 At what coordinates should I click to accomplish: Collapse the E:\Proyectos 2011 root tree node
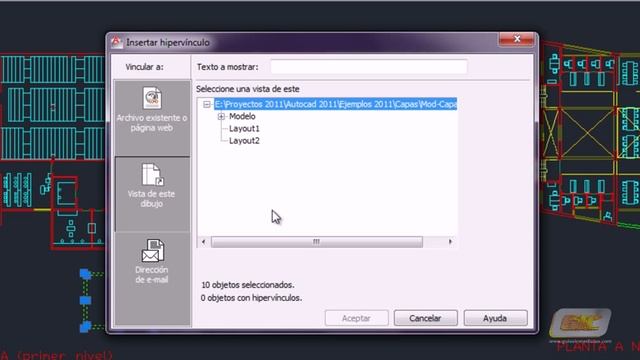(207, 104)
